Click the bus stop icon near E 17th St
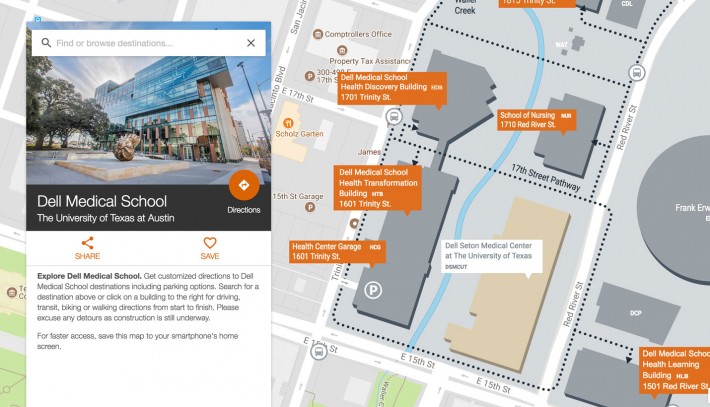The height and width of the screenshot is (407, 710). tap(394, 117)
